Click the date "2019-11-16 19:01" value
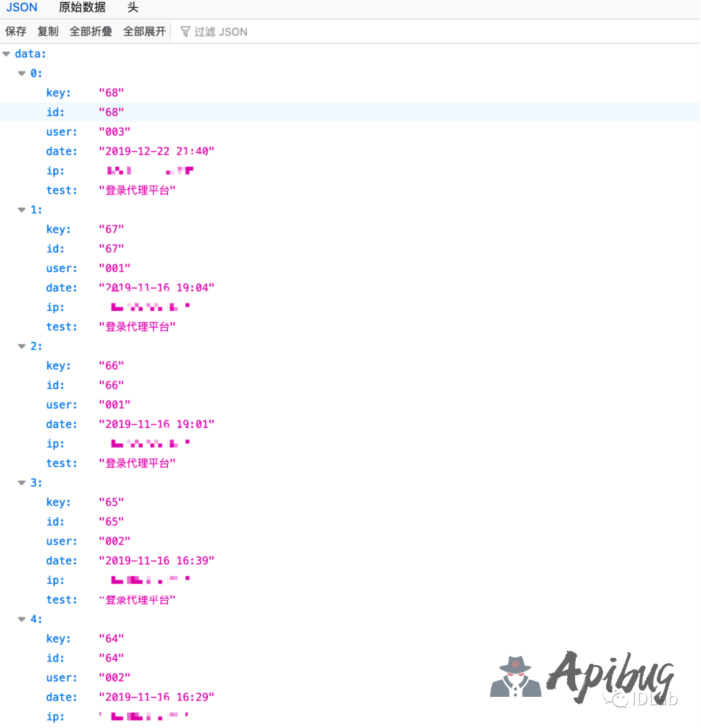Screen dimensions: 701x728 pos(156,424)
